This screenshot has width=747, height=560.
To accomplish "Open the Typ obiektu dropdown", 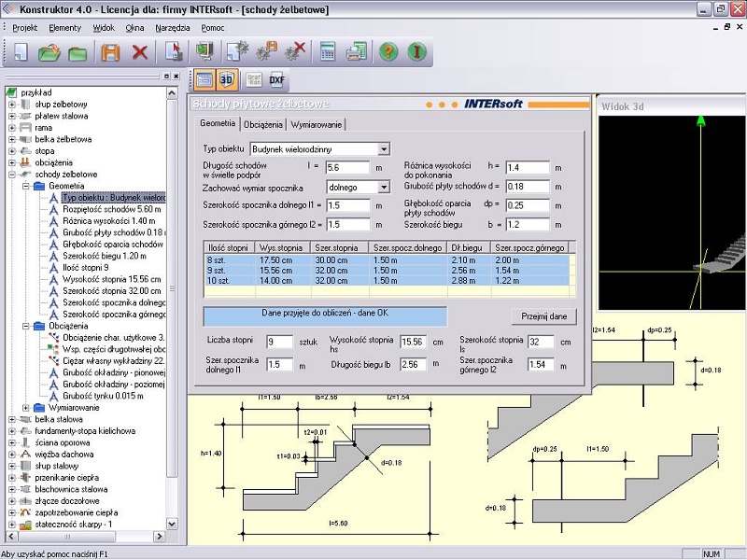I will (384, 149).
